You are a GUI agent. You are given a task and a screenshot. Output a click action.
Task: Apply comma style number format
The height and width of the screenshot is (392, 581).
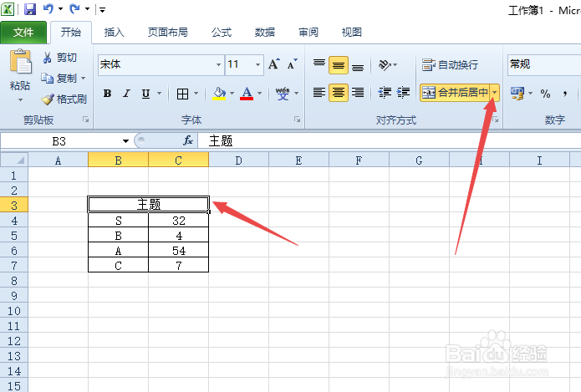564,94
